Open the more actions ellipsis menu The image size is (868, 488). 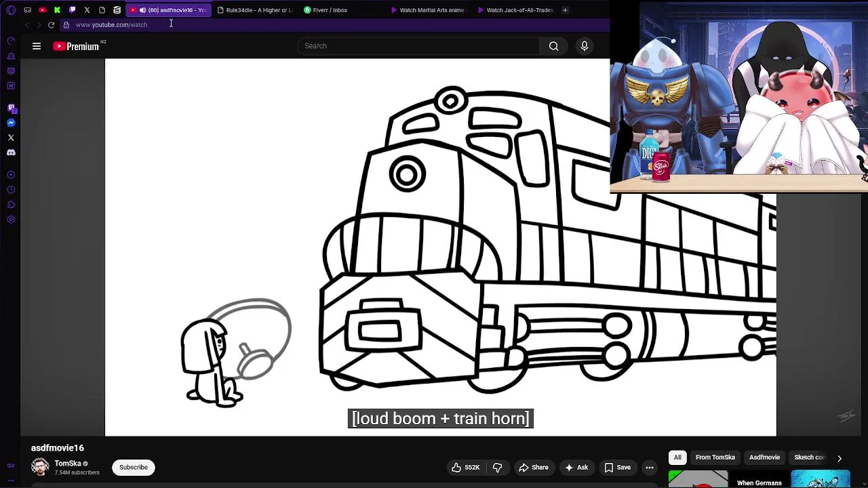click(650, 467)
